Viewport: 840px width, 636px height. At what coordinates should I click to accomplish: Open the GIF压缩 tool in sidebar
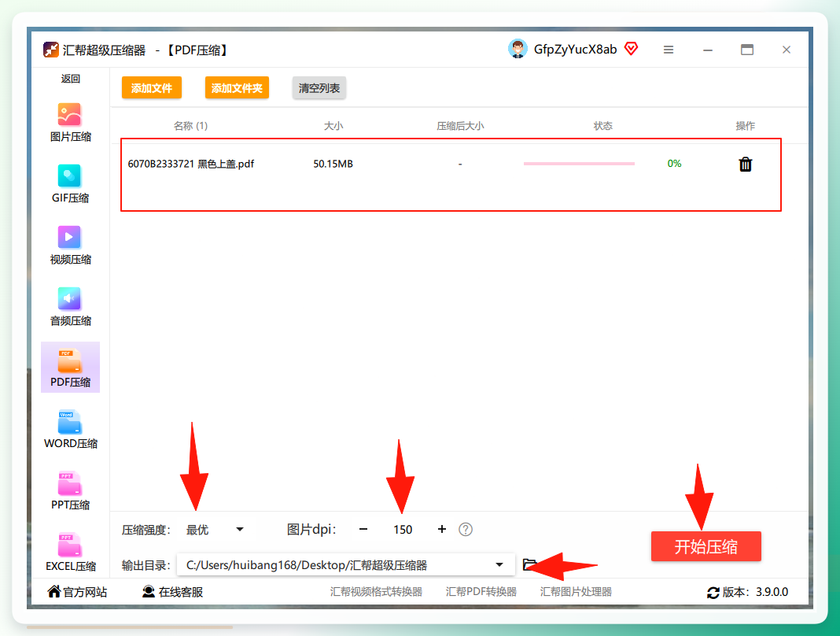click(70, 184)
